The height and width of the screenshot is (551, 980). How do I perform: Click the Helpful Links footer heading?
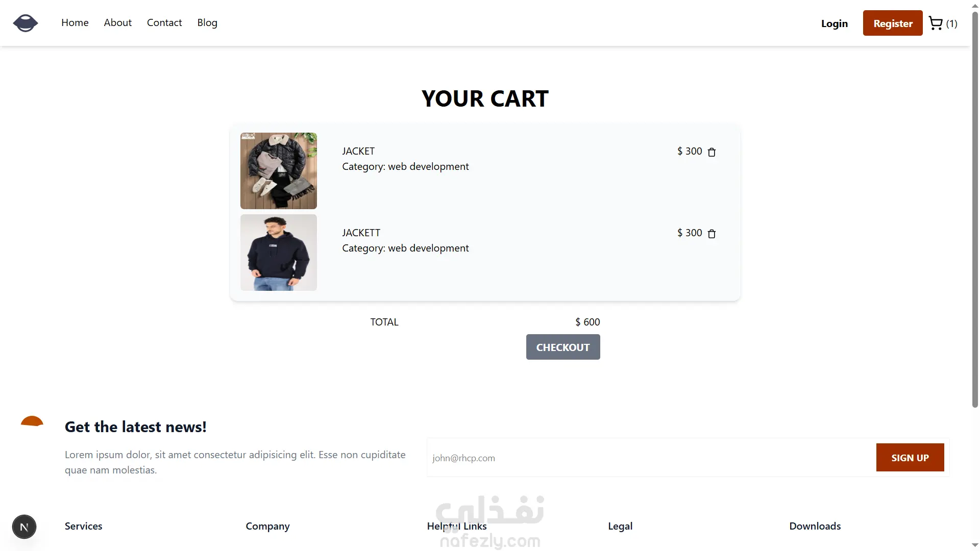457,526
